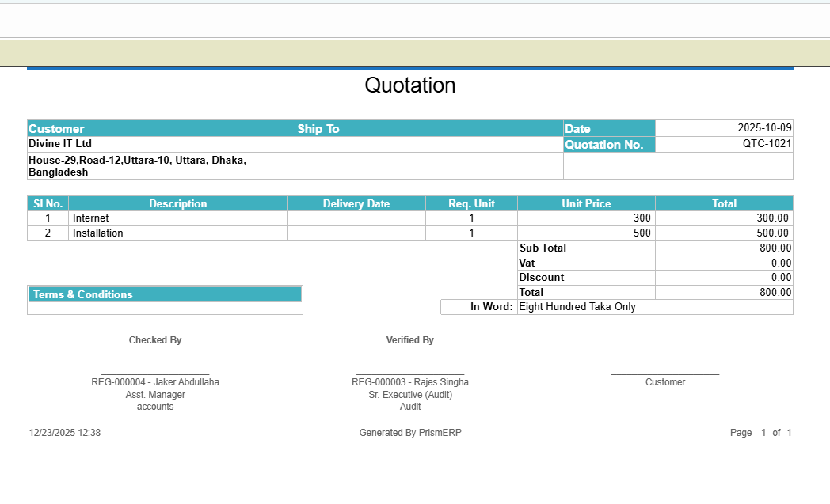
Task: Select the Discount label in summary
Action: click(x=542, y=278)
